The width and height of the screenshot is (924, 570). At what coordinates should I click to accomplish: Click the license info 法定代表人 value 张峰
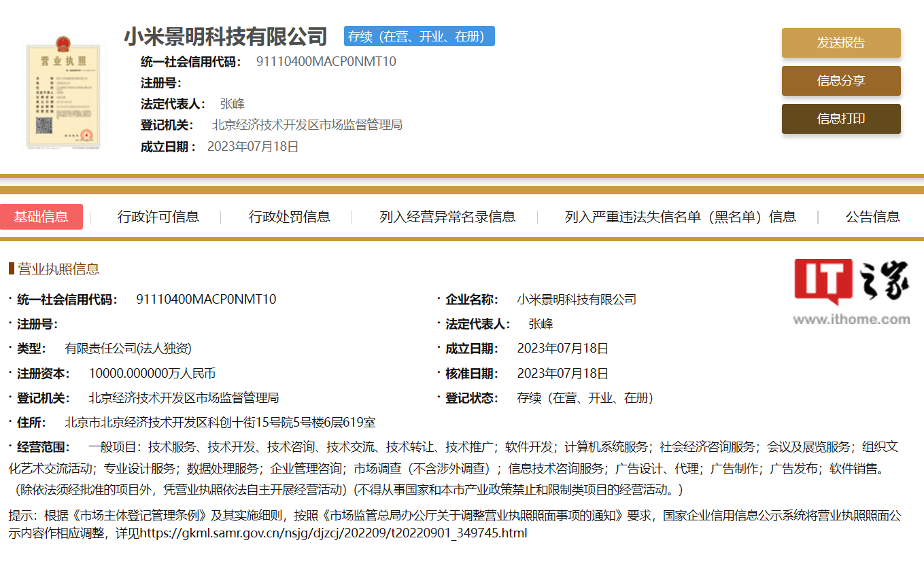point(541,324)
